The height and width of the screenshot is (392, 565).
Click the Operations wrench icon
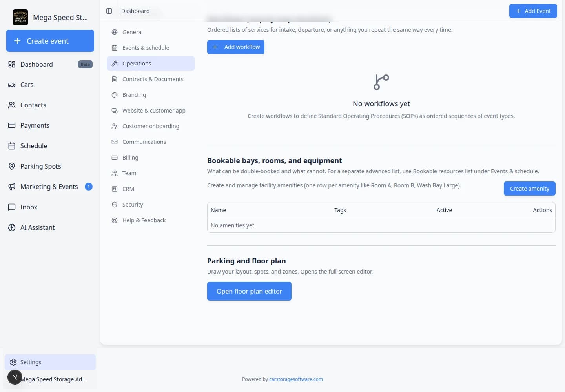(x=115, y=64)
